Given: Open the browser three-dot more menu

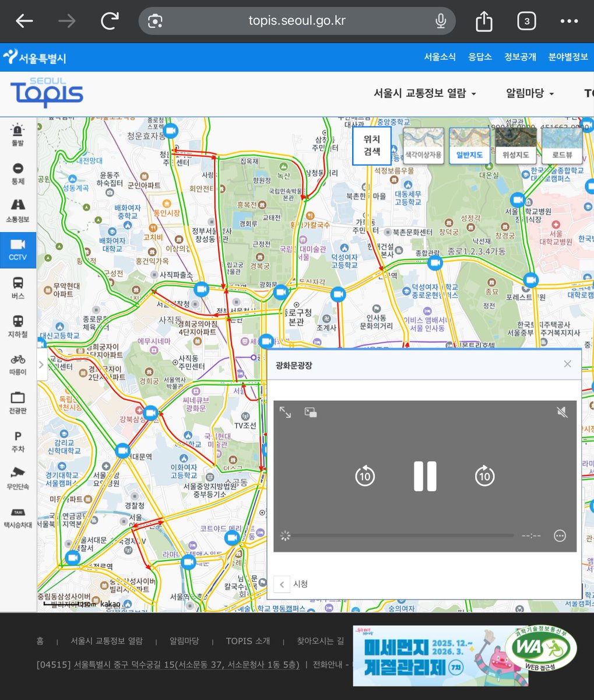Looking at the screenshot, I should click(569, 22).
